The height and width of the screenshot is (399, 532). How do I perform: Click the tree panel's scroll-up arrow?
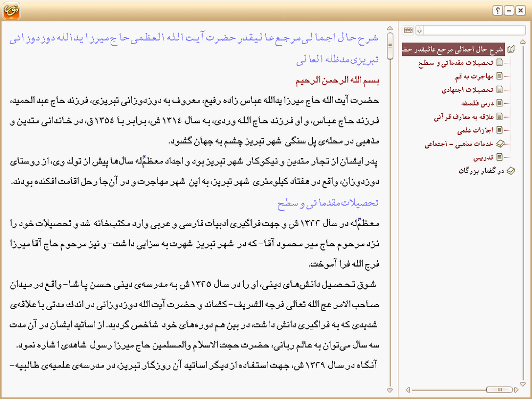pyautogui.click(x=523, y=41)
